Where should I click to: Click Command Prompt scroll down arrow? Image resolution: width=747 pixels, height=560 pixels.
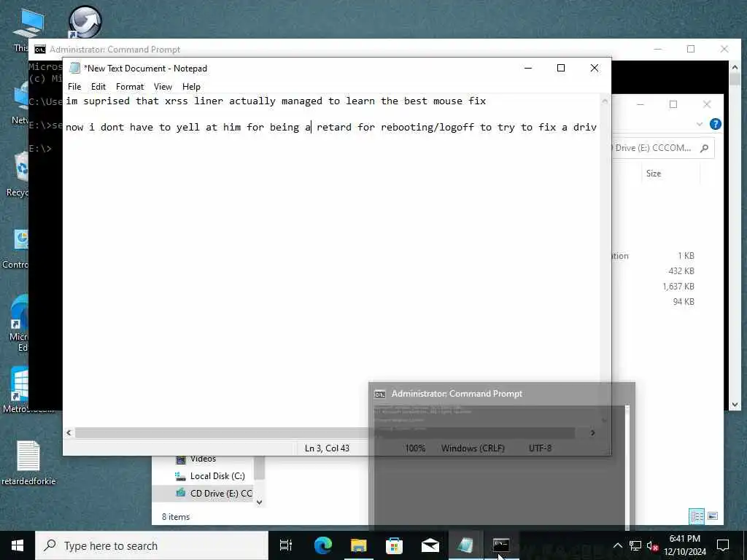tap(735, 404)
